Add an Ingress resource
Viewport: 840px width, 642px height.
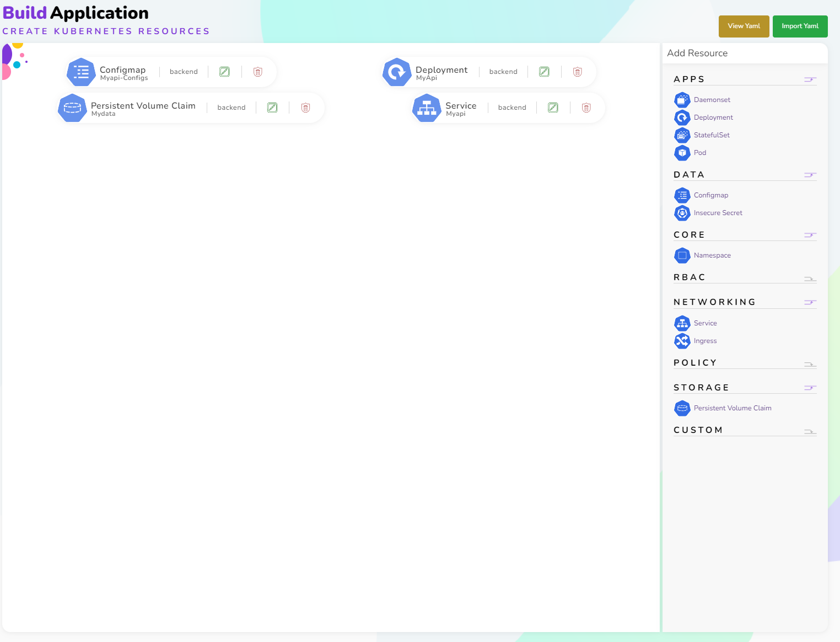[706, 341]
